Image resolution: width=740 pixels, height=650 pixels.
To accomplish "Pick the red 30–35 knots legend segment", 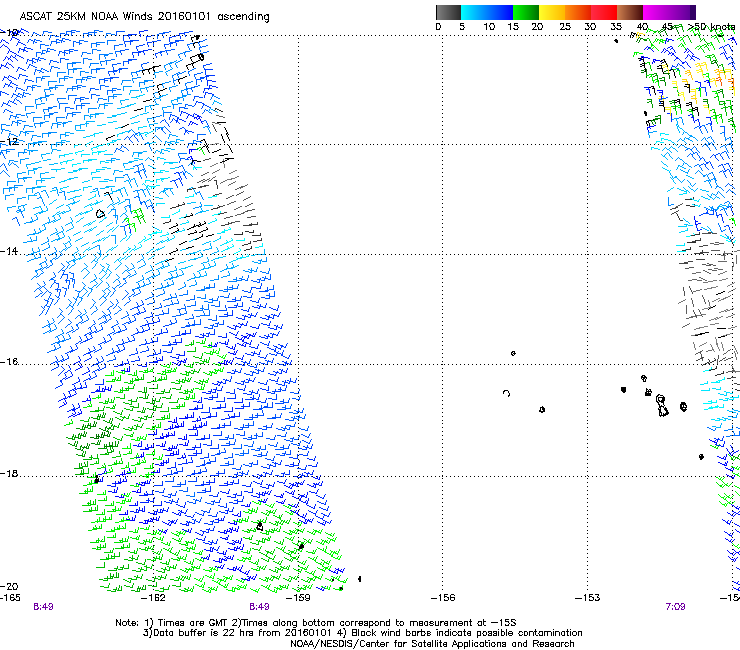I will (604, 12).
